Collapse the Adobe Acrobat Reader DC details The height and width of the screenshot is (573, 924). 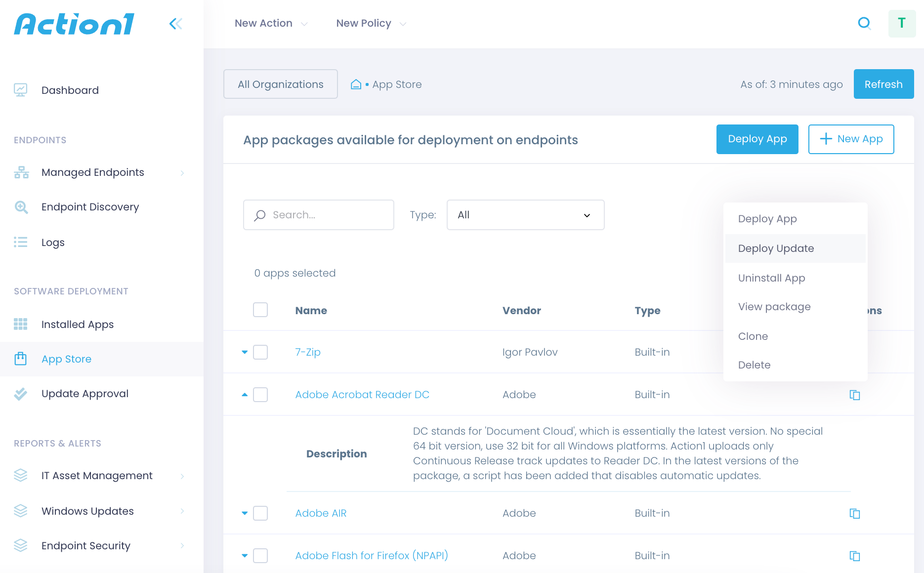pyautogui.click(x=245, y=395)
